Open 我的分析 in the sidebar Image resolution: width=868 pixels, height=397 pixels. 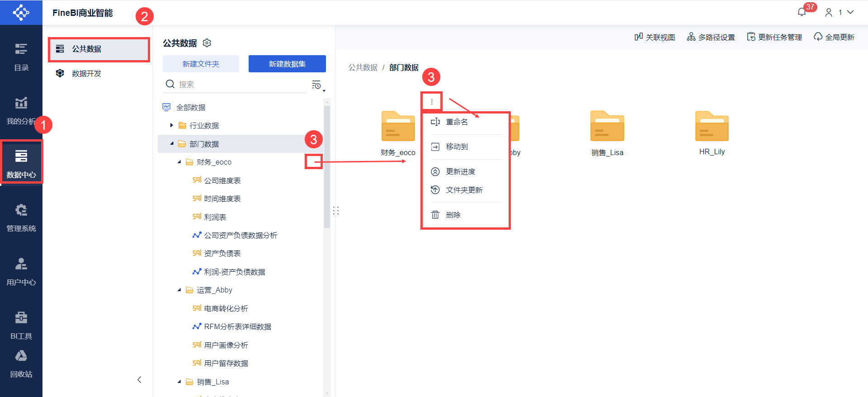(21, 111)
